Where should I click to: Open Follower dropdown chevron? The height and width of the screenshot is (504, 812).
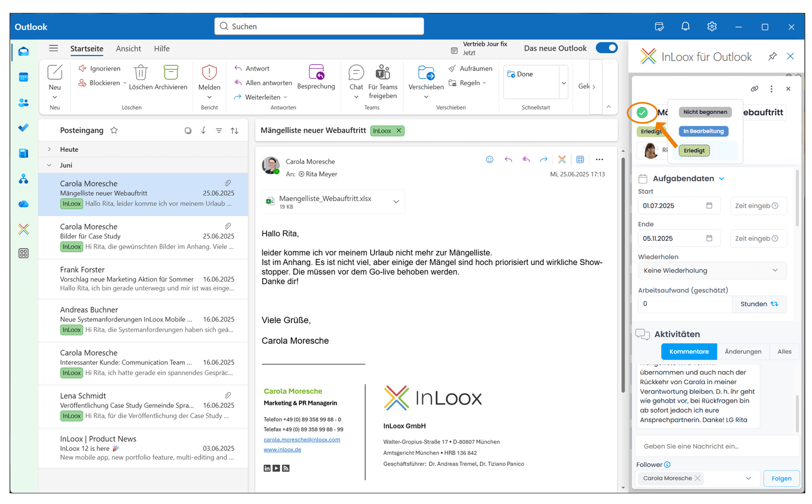[748, 478]
